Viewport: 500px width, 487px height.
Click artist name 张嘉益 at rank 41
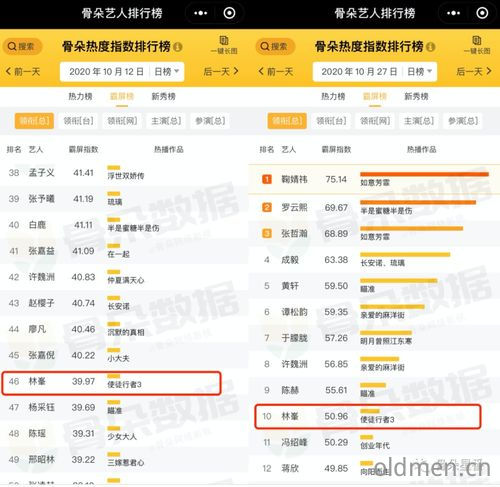point(41,251)
